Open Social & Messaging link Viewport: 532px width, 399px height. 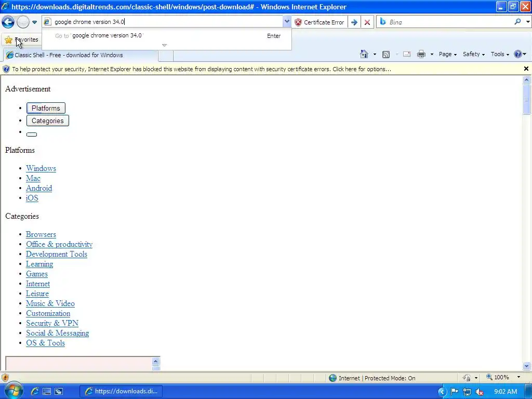point(58,333)
